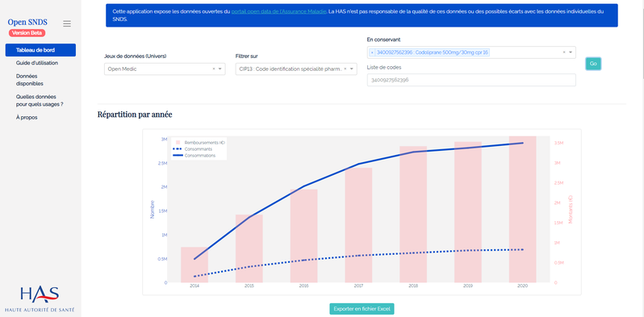Clear the CIP13 filter selection
Image resolution: width=644 pixels, height=317 pixels.
tap(345, 69)
